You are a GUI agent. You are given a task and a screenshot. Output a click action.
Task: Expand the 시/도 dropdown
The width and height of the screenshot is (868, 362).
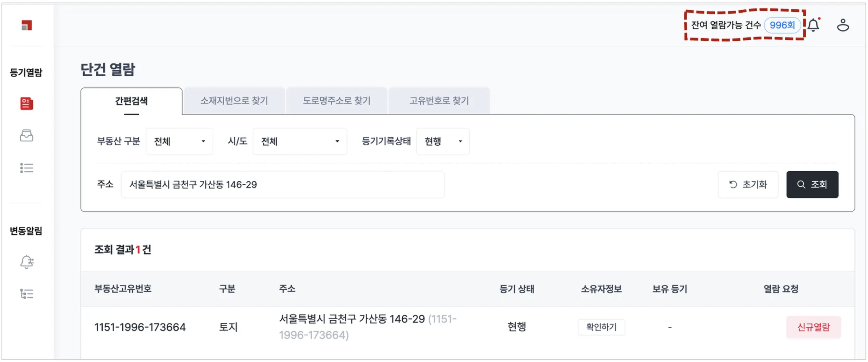point(299,141)
